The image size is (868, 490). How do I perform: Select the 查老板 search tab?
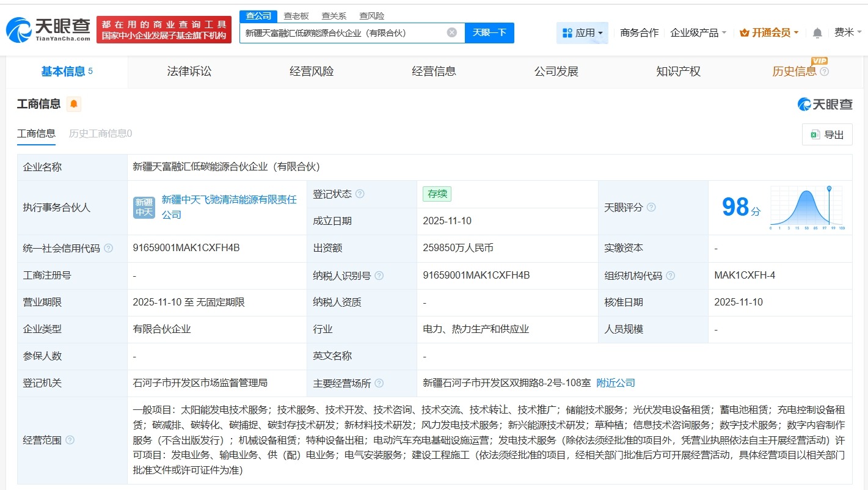pyautogui.click(x=296, y=15)
